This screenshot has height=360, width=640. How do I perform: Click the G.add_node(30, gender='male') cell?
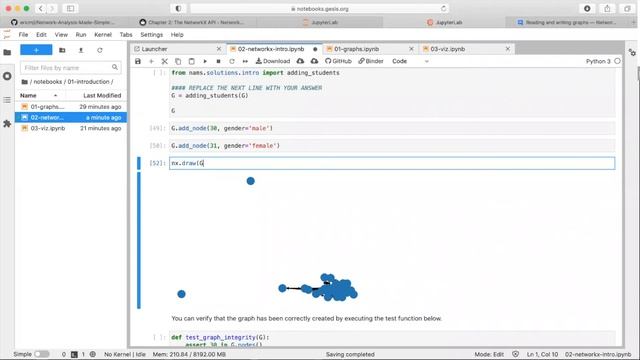pos(392,128)
